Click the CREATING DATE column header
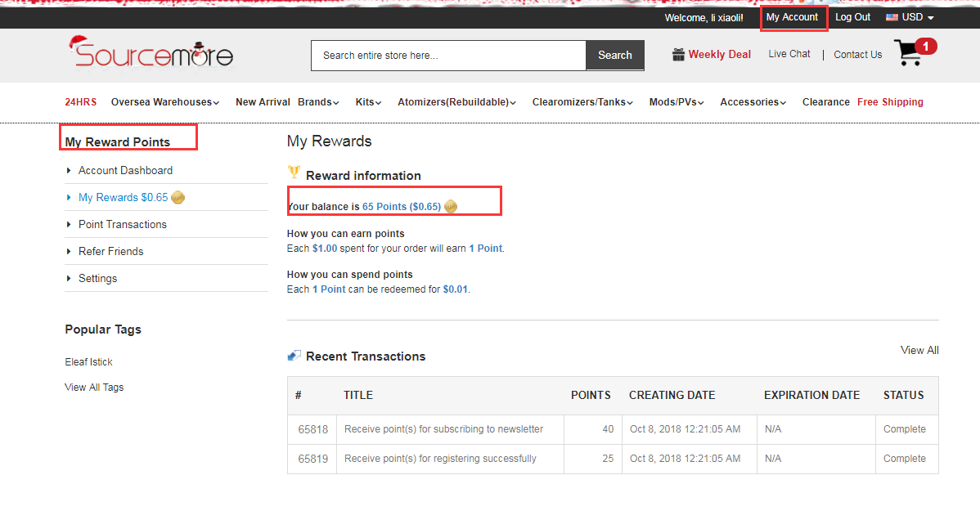This screenshot has width=980, height=511. click(672, 396)
